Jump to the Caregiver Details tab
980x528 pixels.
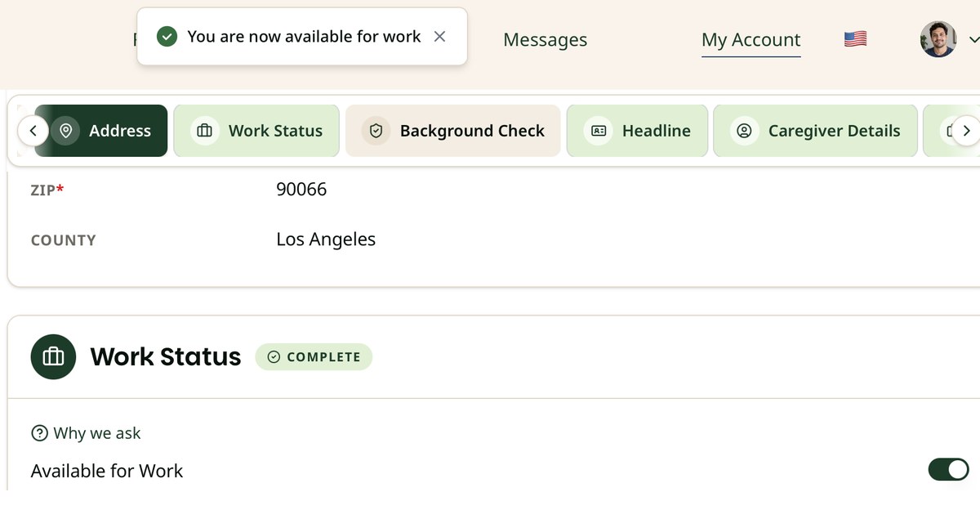(x=815, y=131)
